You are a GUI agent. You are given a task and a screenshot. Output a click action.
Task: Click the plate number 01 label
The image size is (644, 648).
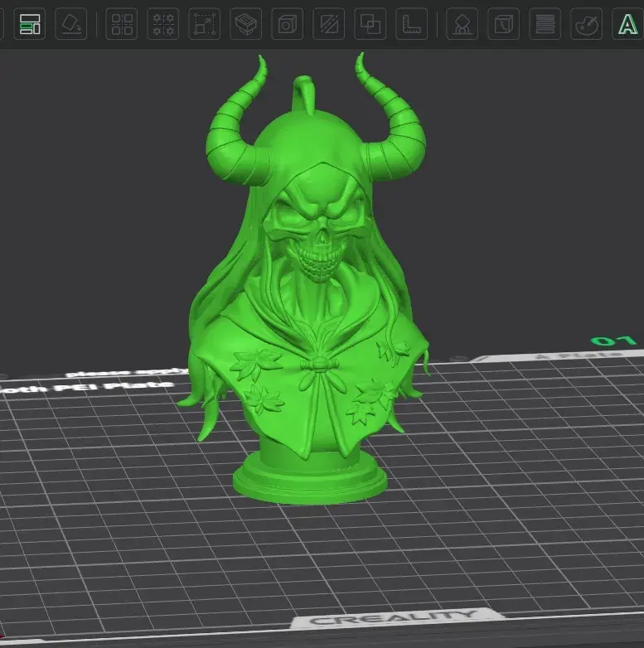(613, 341)
